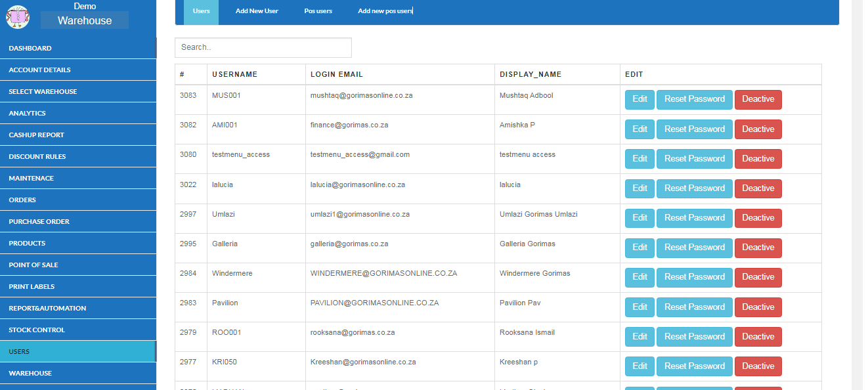Go to Analytics in sidebar menu
The height and width of the screenshot is (390, 868).
point(27,113)
